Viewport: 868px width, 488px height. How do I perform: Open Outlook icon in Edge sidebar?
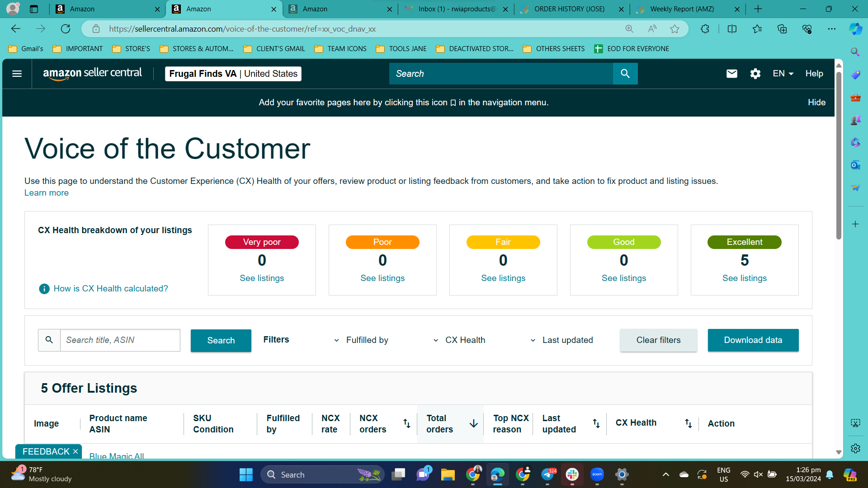click(855, 165)
